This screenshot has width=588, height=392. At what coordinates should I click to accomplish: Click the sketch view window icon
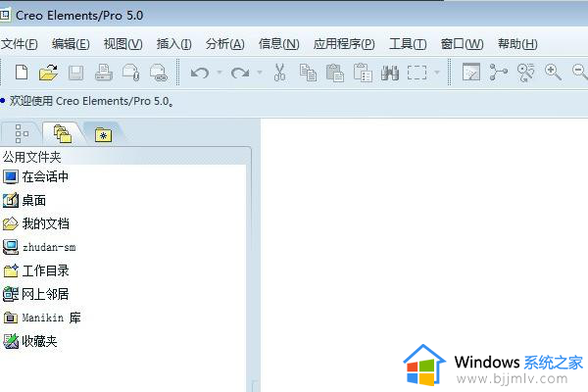[x=471, y=72]
